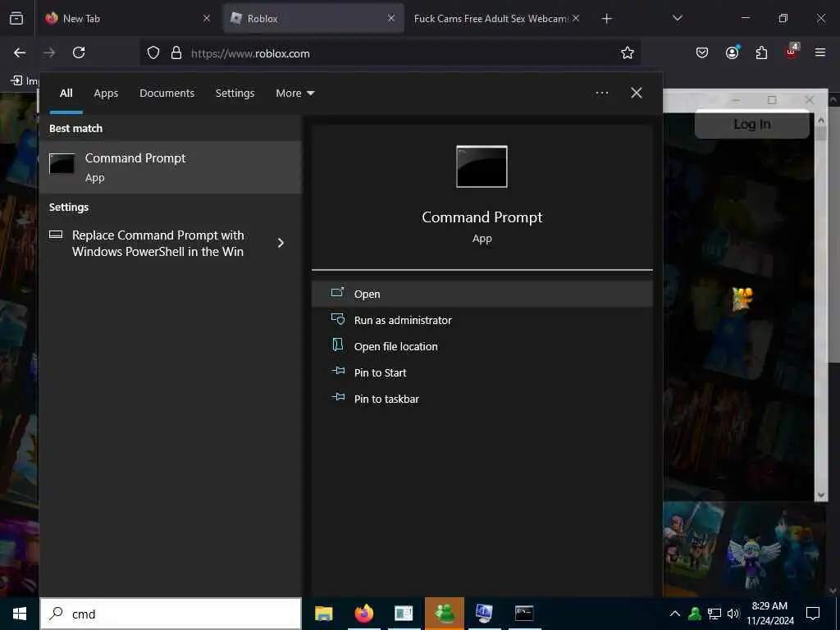Open the search panel options ellipsis

pyautogui.click(x=601, y=94)
